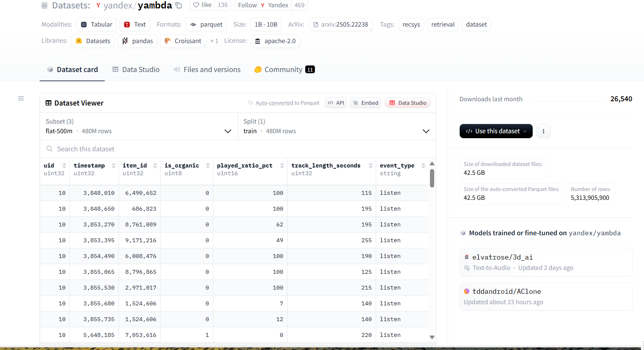Open the tddandroid/AClone model card
644x350 pixels.
[546, 296]
